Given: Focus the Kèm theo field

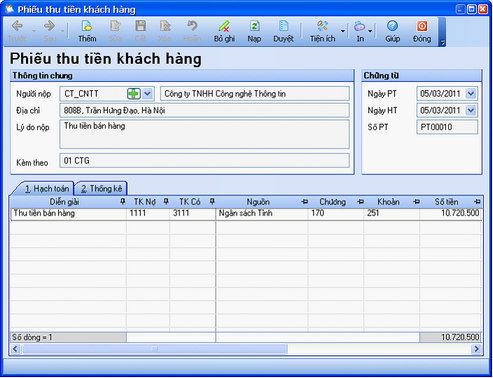Looking at the screenshot, I should [204, 160].
